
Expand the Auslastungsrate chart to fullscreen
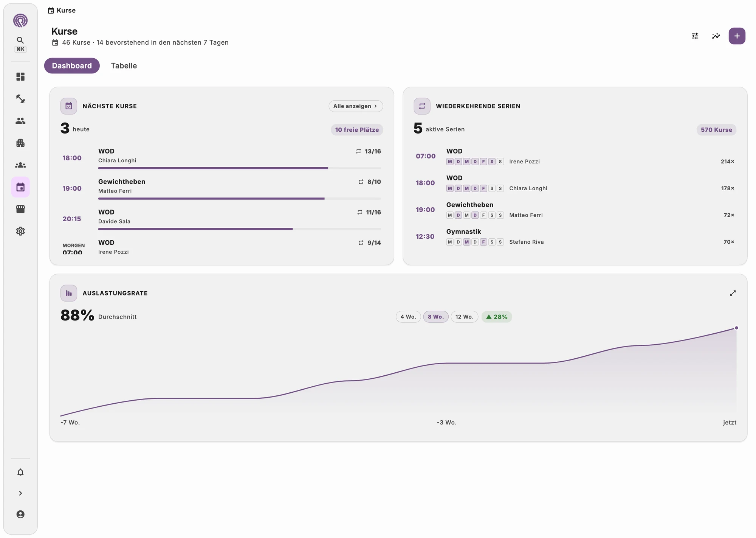click(733, 293)
